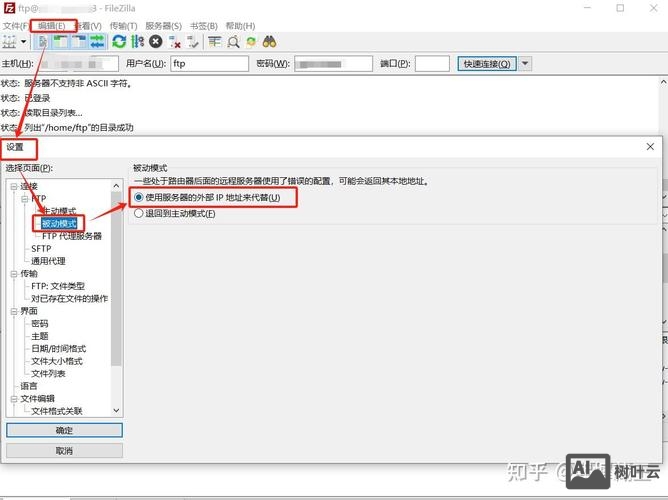Click the green refresh file lists icon
Screen dimensions: 668x500
[119, 42]
